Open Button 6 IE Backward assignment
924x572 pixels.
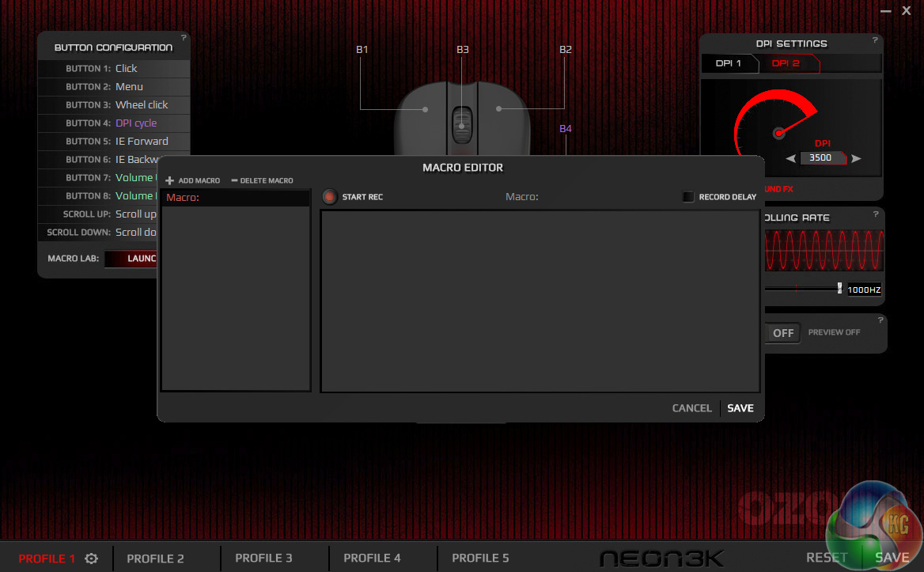pyautogui.click(x=98, y=160)
